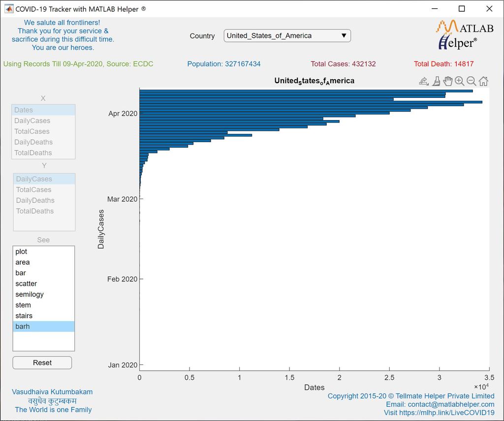Activate the Brush data selection tool
The width and height of the screenshot is (504, 421).
436,81
